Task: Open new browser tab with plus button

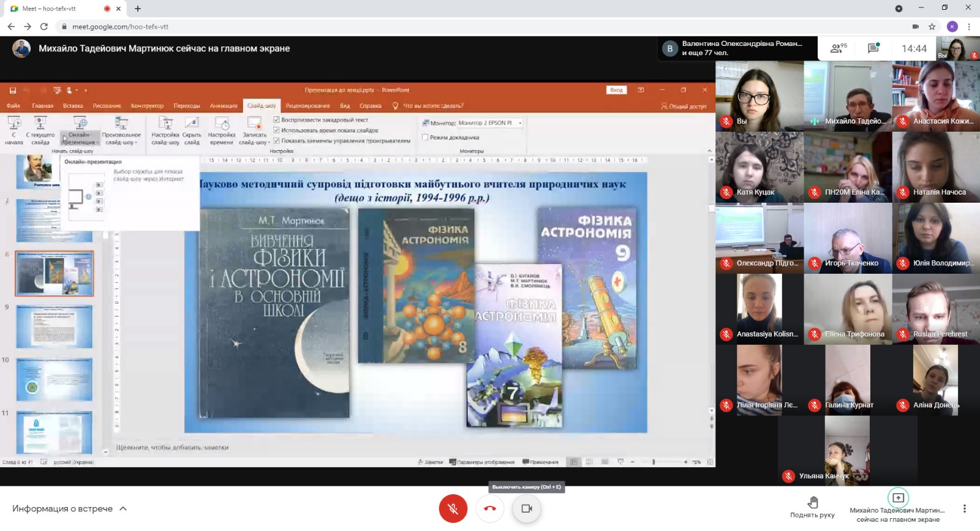Action: (x=138, y=9)
